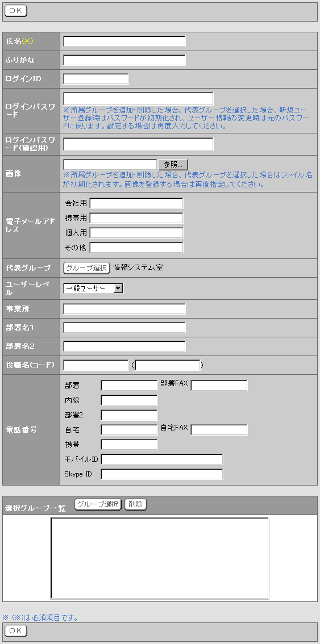Click グループ選択 button beside 情報システム室

click(x=87, y=268)
